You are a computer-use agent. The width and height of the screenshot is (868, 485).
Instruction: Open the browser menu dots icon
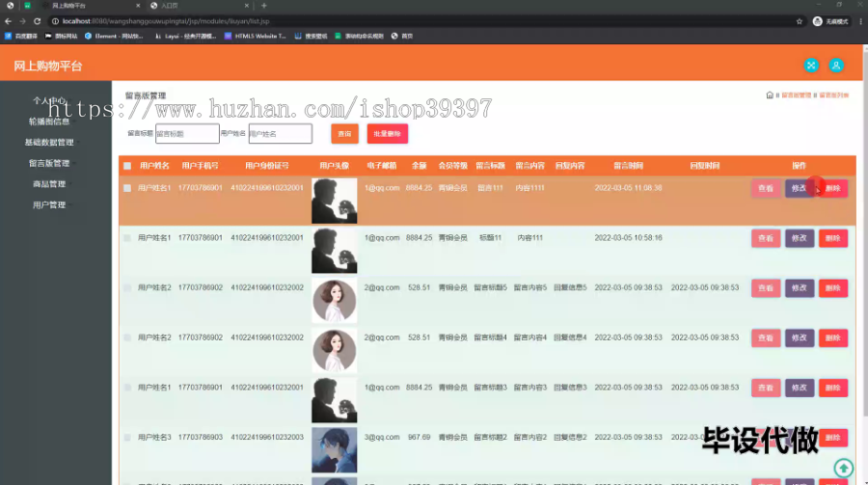(x=861, y=21)
